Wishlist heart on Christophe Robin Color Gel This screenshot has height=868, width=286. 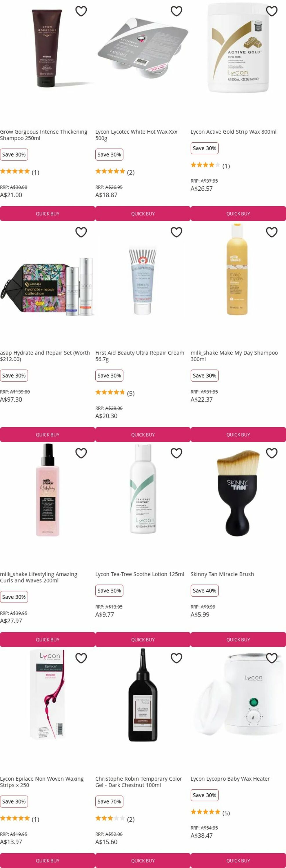[176, 658]
